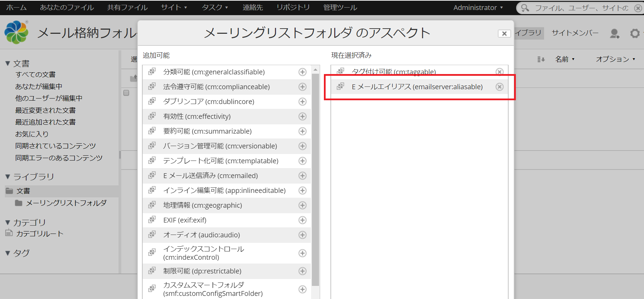Add the EXIF (exif:exif) aspect
The width and height of the screenshot is (644, 299).
(302, 220)
